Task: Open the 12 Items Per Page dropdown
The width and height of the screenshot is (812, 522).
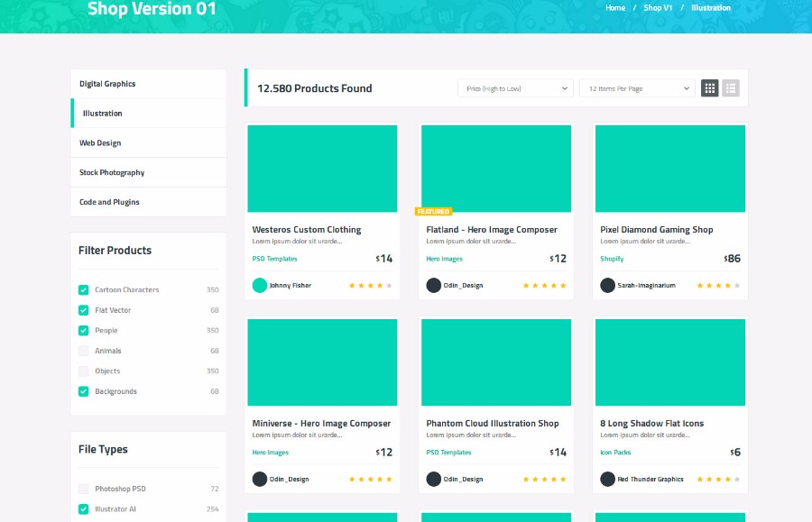Action: tap(637, 88)
